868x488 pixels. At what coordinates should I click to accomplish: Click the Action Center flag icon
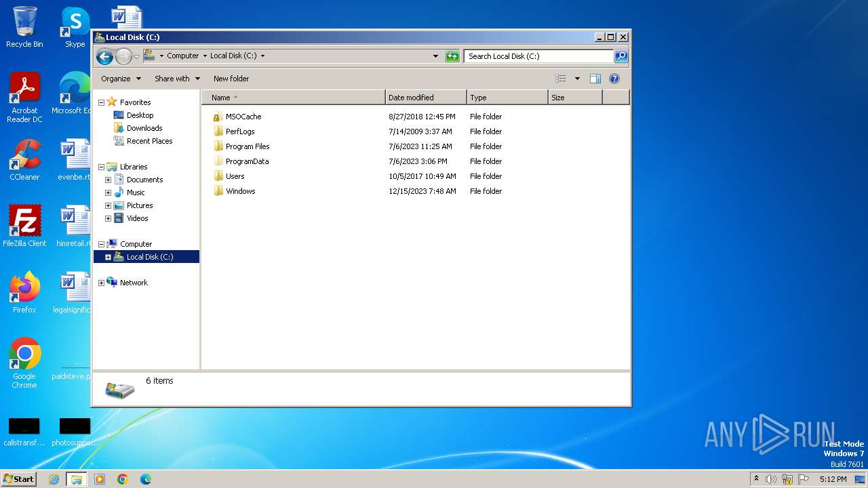tap(804, 479)
